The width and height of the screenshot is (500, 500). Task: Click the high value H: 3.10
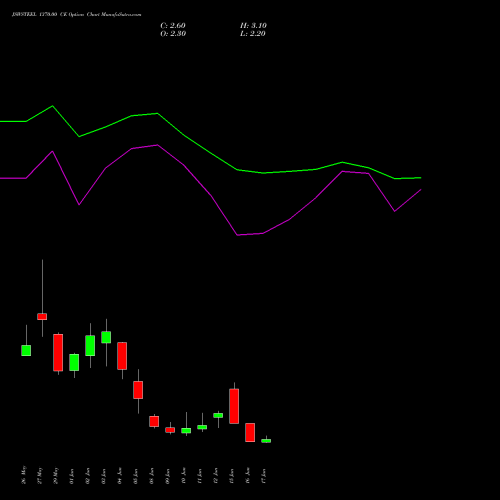point(253,26)
